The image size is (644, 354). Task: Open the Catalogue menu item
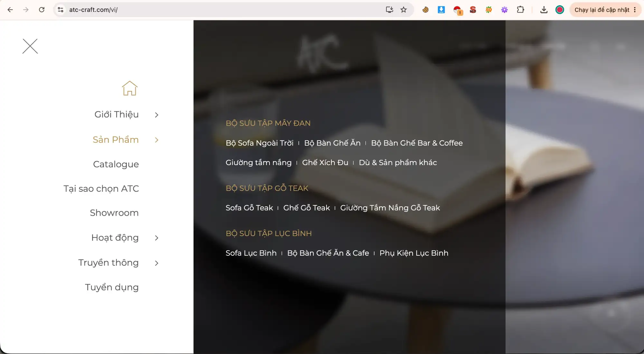pyautogui.click(x=116, y=164)
